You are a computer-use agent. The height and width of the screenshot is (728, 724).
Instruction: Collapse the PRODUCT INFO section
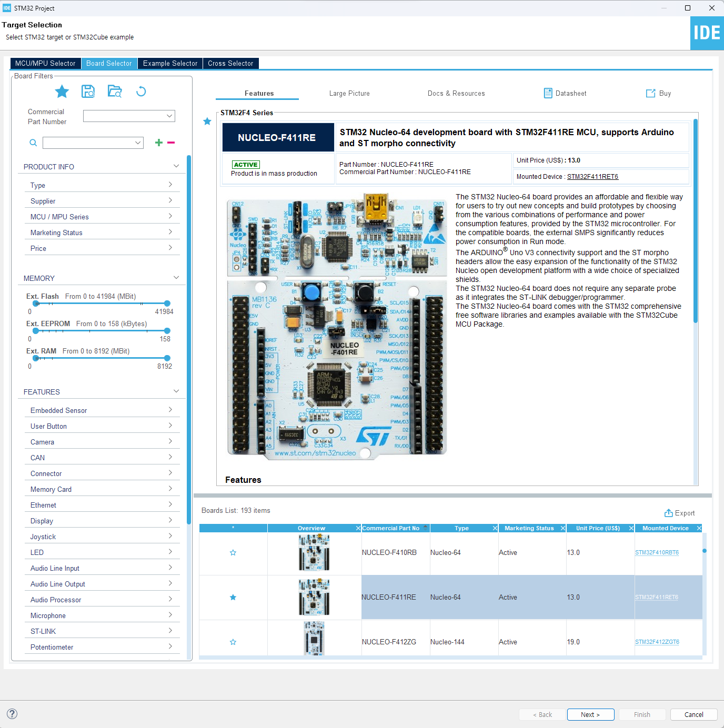[x=176, y=166]
